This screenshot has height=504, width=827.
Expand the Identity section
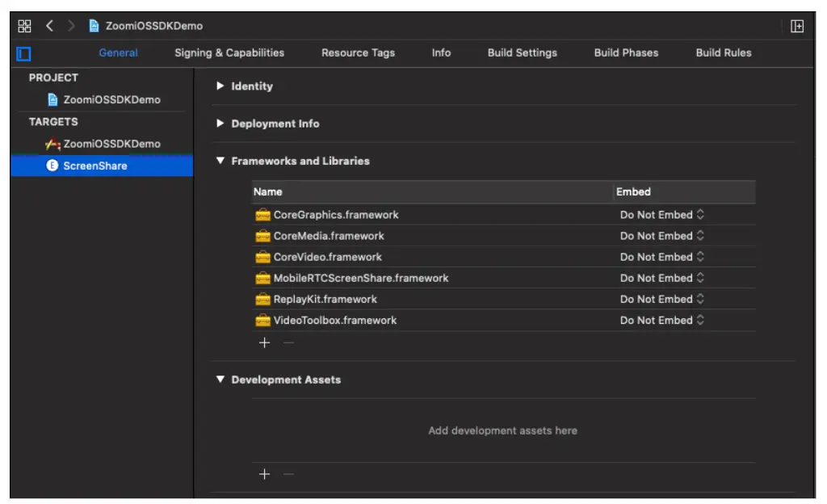pos(220,86)
